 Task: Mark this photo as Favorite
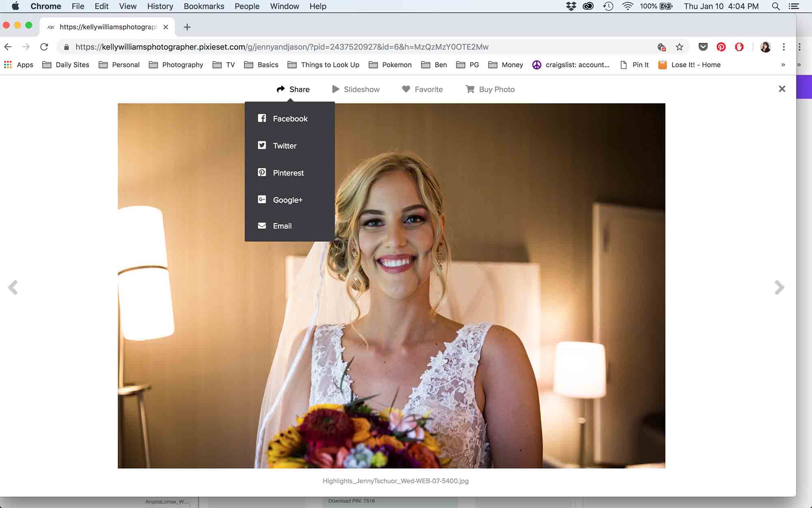pyautogui.click(x=422, y=89)
